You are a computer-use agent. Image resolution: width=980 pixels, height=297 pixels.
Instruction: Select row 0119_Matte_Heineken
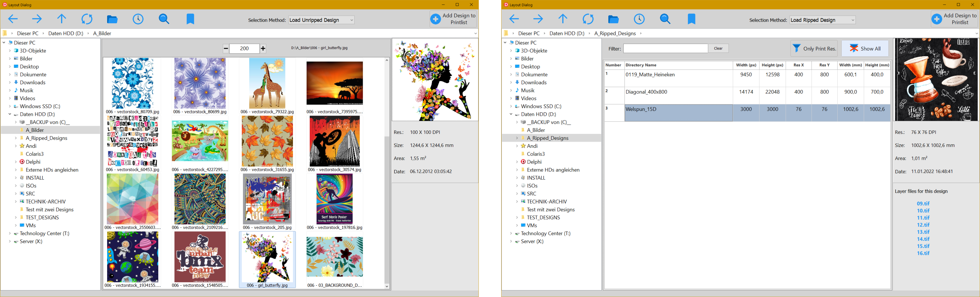click(x=747, y=78)
